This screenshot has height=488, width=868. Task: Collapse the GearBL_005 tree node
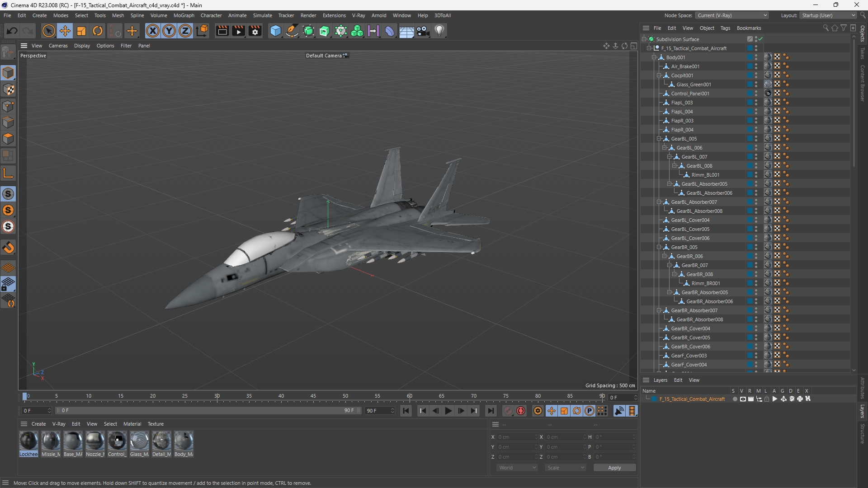(x=659, y=139)
